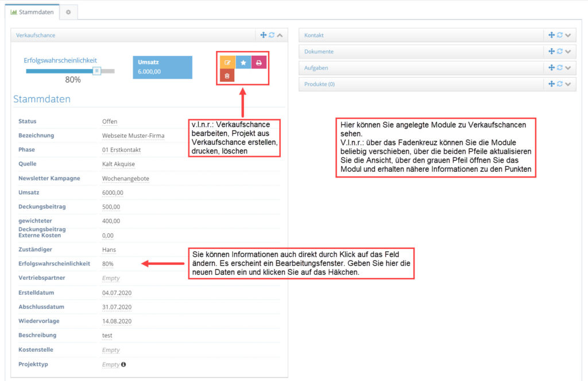Screen dimensions: 588x381
Task: Click the red trash delete icon
Action: click(x=227, y=76)
